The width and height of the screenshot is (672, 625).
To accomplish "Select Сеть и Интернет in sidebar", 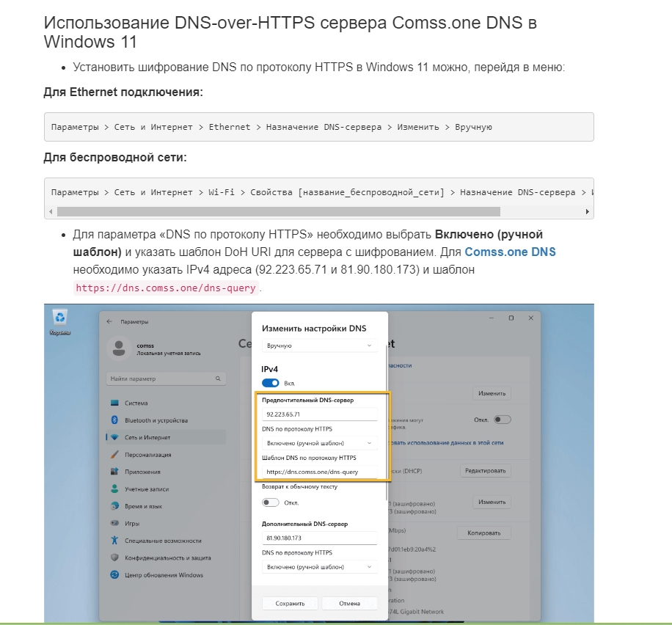I will (x=166, y=437).
